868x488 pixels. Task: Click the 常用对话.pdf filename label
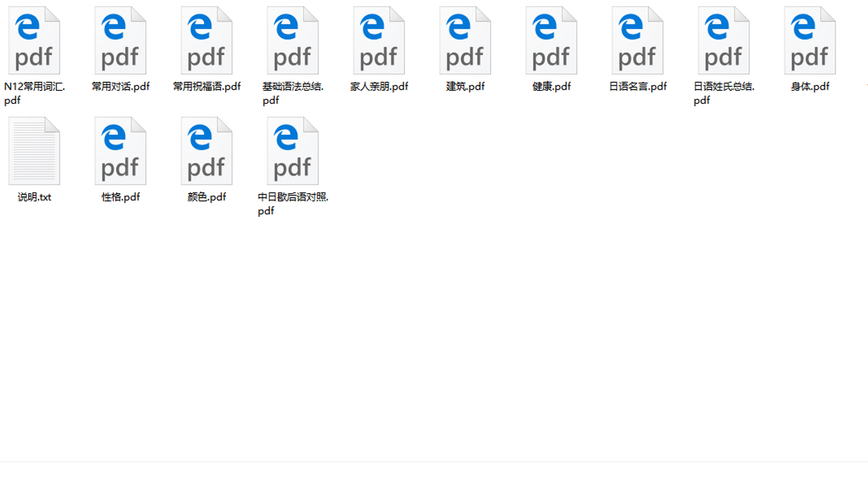pos(120,86)
